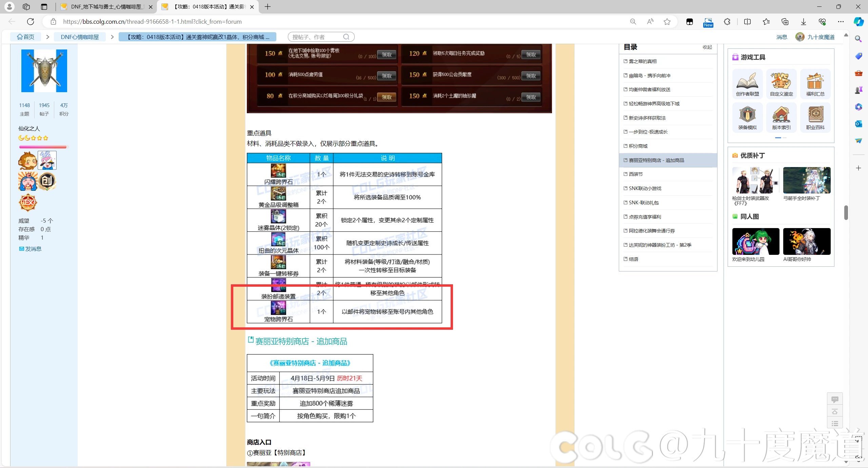This screenshot has width=868, height=468.
Task: Open the 九十度魔道 user profile link
Action: coord(821,37)
